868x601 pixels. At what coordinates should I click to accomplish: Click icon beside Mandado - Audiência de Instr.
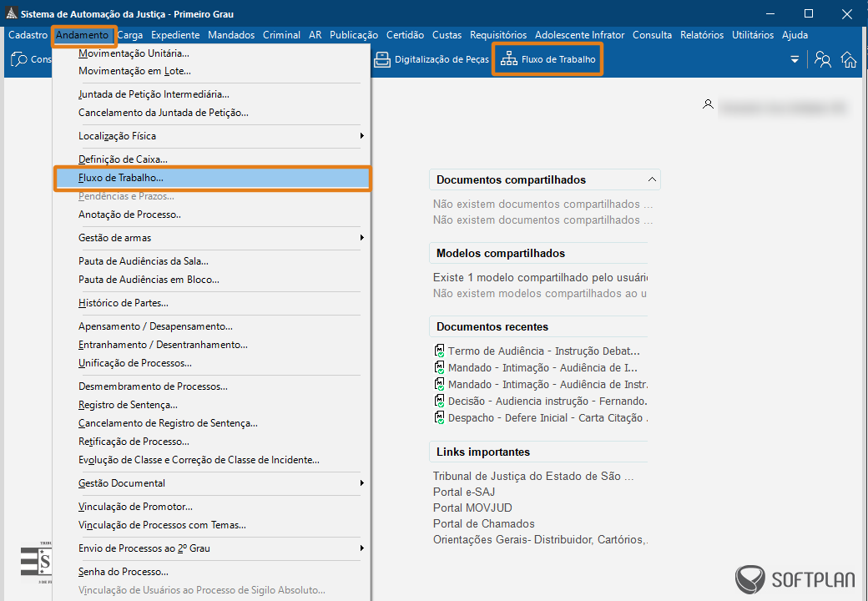[440, 384]
